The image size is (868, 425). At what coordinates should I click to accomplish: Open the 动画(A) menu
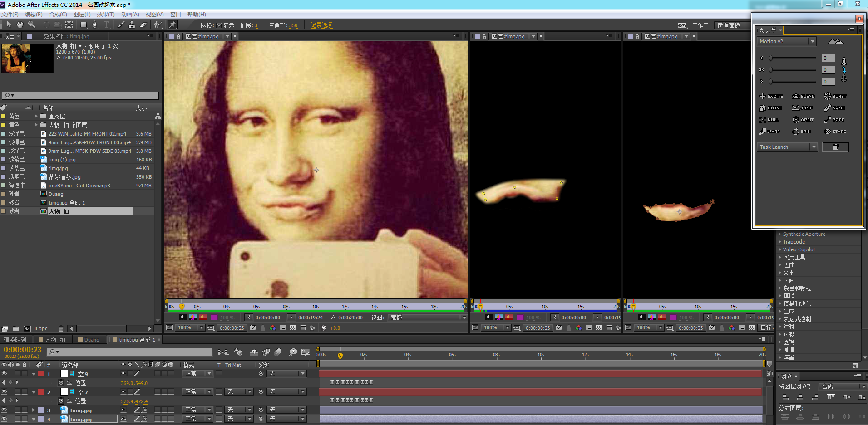pyautogui.click(x=130, y=15)
